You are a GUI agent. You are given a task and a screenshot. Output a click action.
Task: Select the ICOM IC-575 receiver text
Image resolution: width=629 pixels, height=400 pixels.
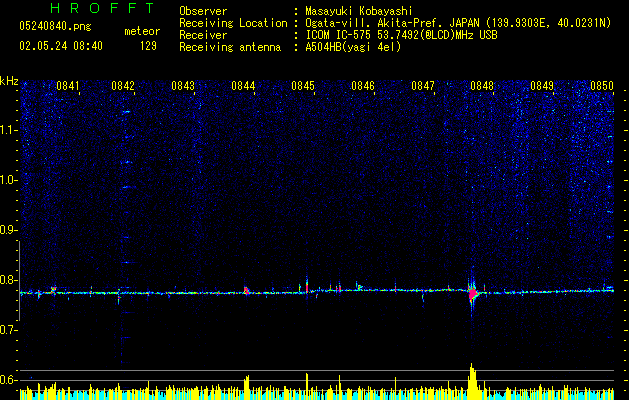[x=401, y=35]
